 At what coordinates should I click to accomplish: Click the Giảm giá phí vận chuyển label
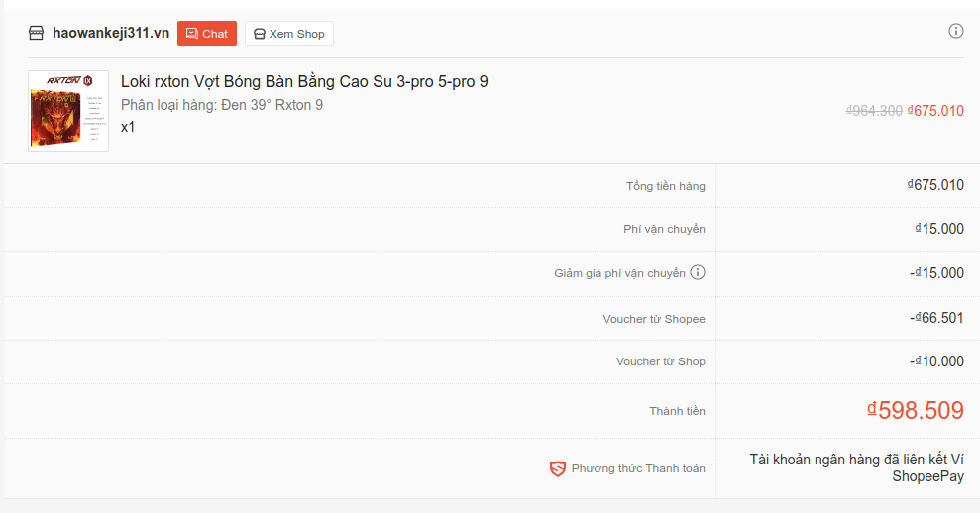(619, 273)
